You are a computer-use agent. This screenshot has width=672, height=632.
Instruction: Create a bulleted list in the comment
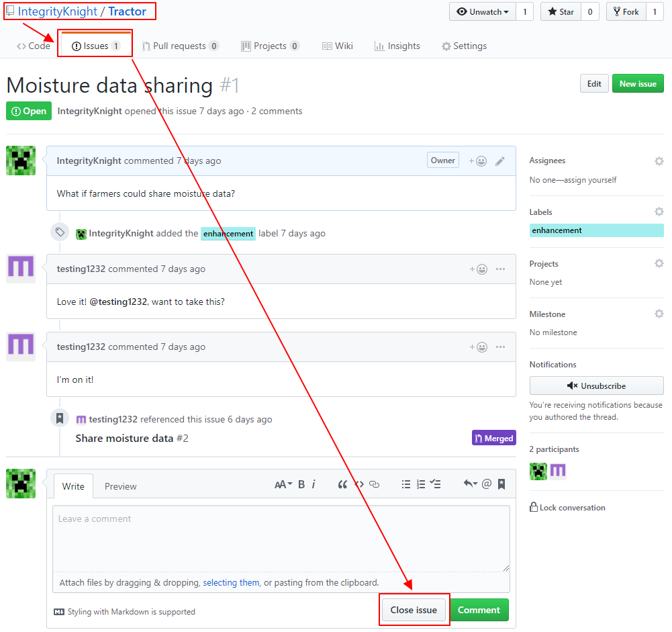(406, 484)
